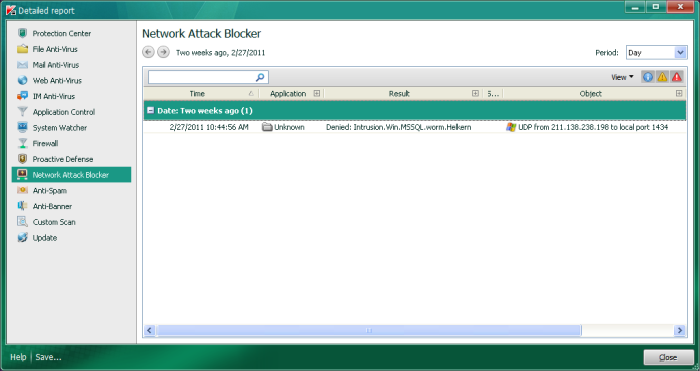Go to the previous period with back arrow
Screen dimensions: 700x371
(148, 52)
